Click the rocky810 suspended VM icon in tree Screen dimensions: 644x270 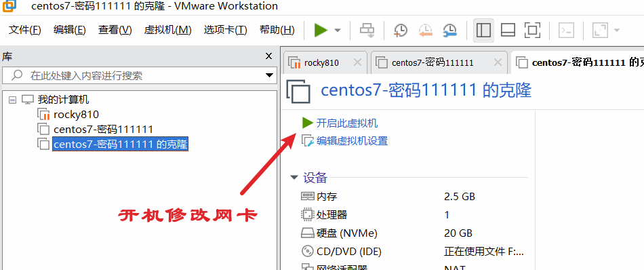pyautogui.click(x=43, y=115)
